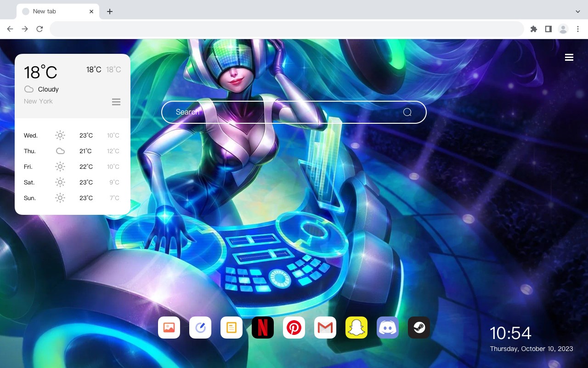Go forward with the forward arrow

click(x=25, y=29)
